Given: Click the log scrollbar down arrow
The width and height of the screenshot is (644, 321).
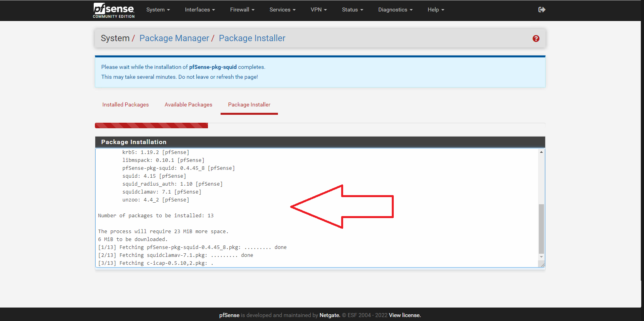Looking at the screenshot, I should [541, 257].
